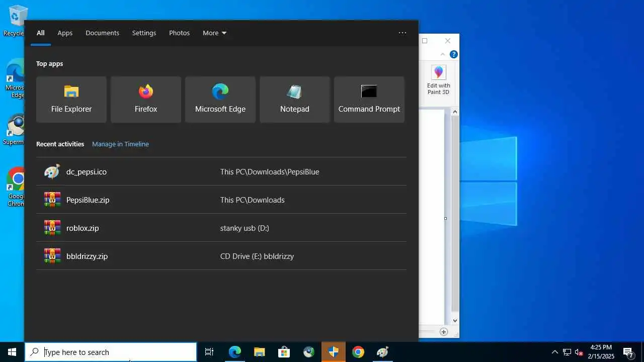This screenshot has height=362, width=644.
Task: Open the clock and date flyout
Action: 601,352
